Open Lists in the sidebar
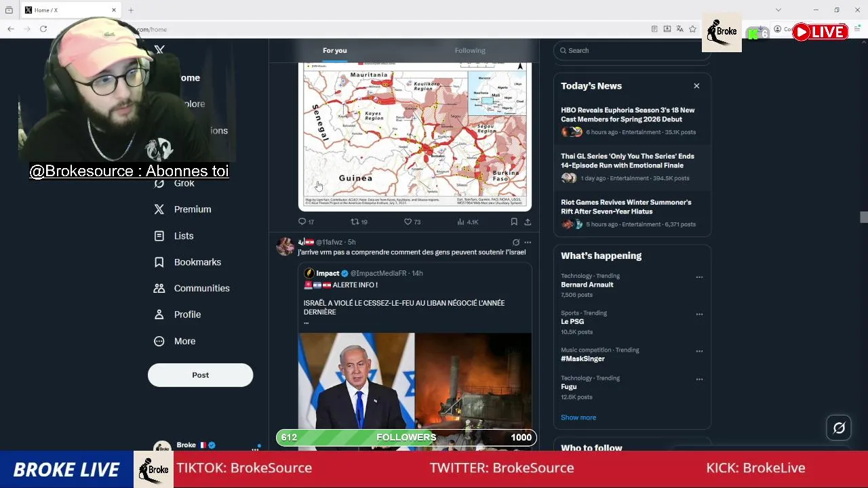 point(174,236)
